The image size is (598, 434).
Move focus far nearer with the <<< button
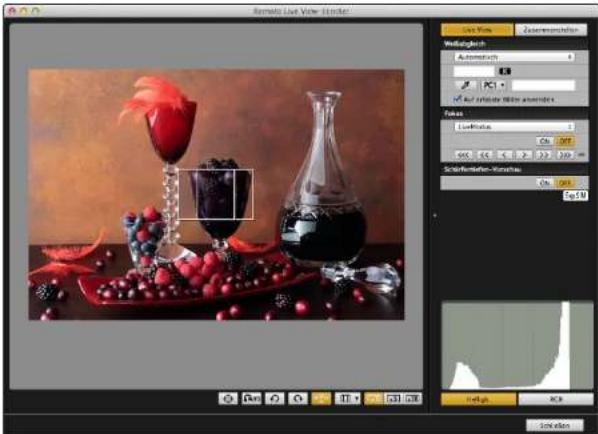pyautogui.click(x=463, y=155)
